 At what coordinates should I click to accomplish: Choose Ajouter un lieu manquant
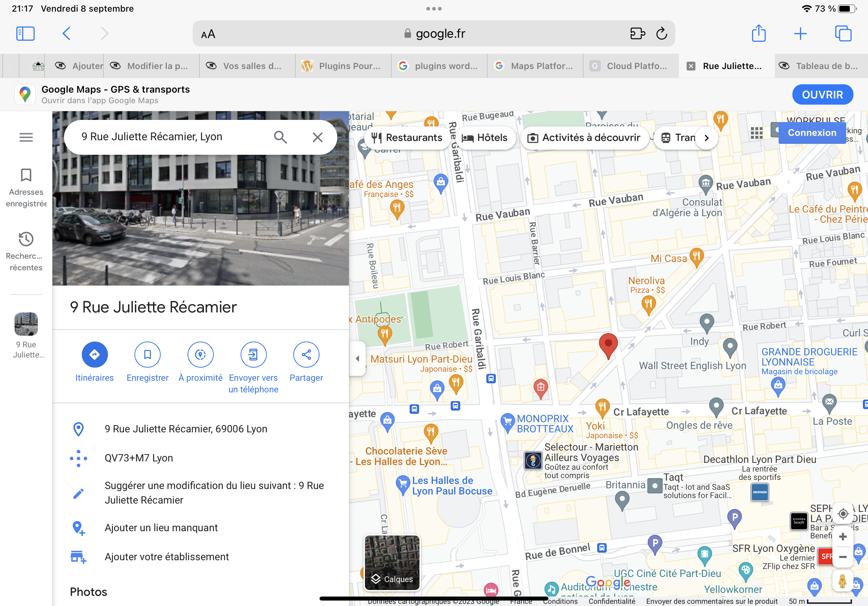pos(200,528)
